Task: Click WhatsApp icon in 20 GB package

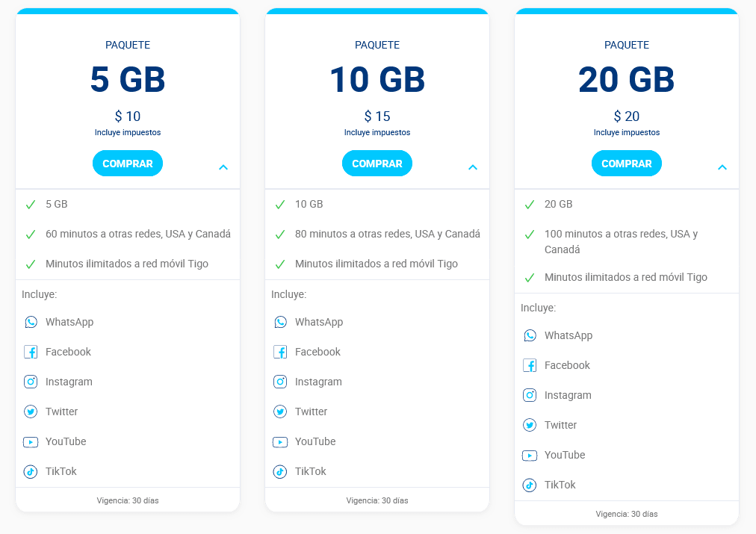Action: point(530,335)
